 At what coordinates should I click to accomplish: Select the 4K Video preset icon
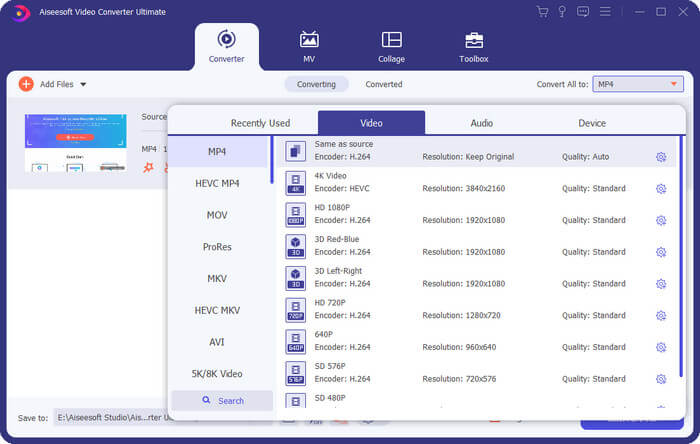(x=296, y=183)
